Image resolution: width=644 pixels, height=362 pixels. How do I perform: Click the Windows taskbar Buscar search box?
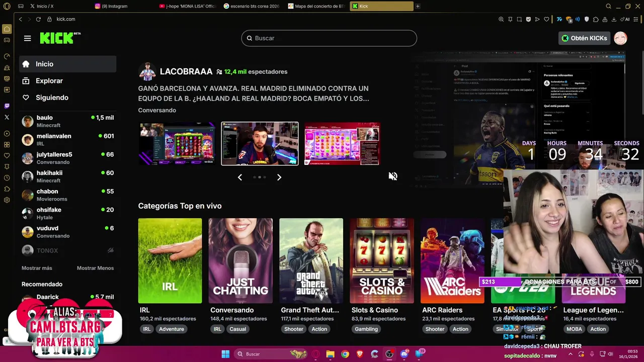click(x=271, y=354)
